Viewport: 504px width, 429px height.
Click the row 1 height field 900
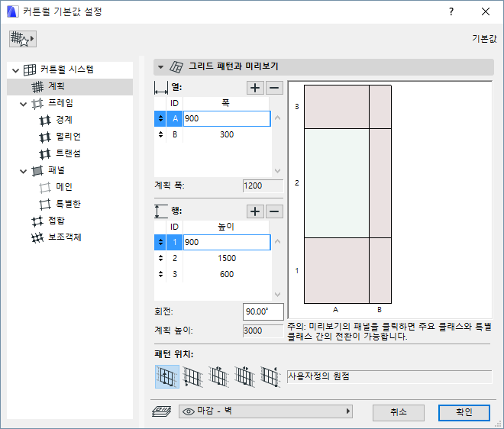point(227,242)
